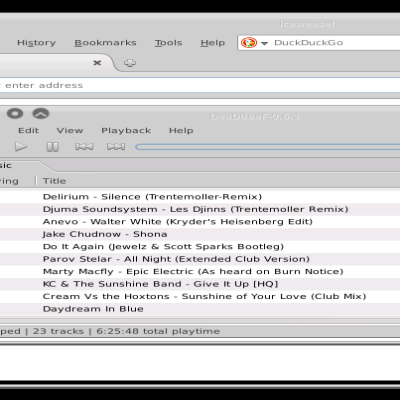Click the DeaDBeeF window up-arrow button
400x400 pixels.
[41, 114]
